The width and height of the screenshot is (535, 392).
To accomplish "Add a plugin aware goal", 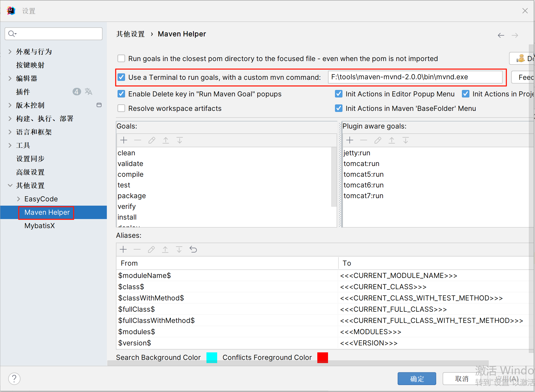I will pos(350,140).
